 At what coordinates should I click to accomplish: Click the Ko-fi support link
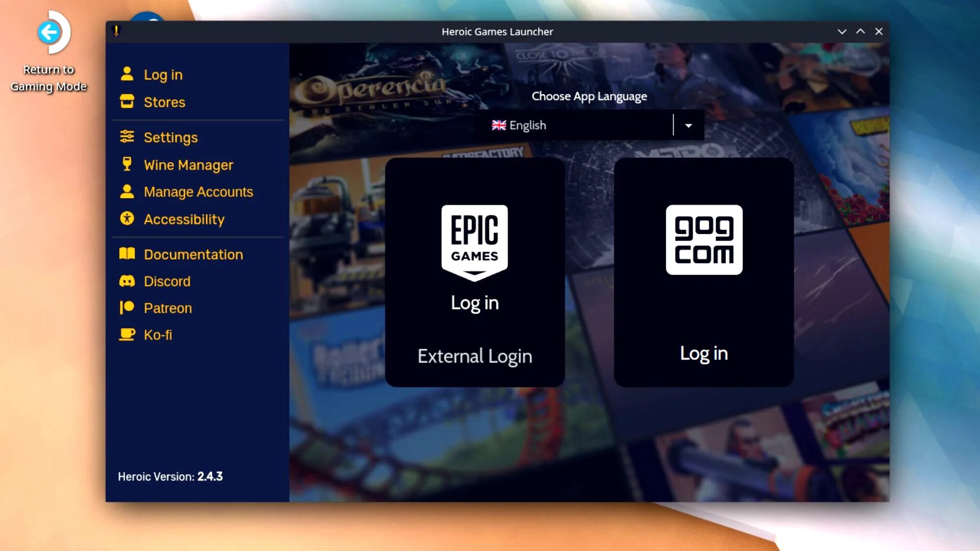pyautogui.click(x=158, y=335)
